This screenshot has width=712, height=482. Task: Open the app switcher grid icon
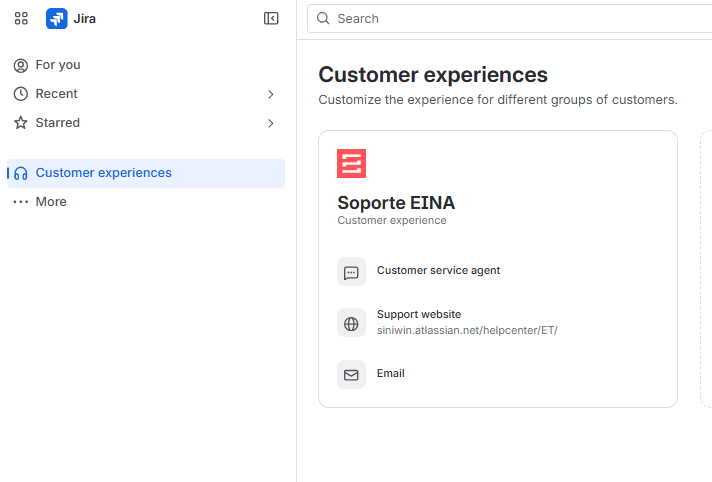tap(21, 18)
